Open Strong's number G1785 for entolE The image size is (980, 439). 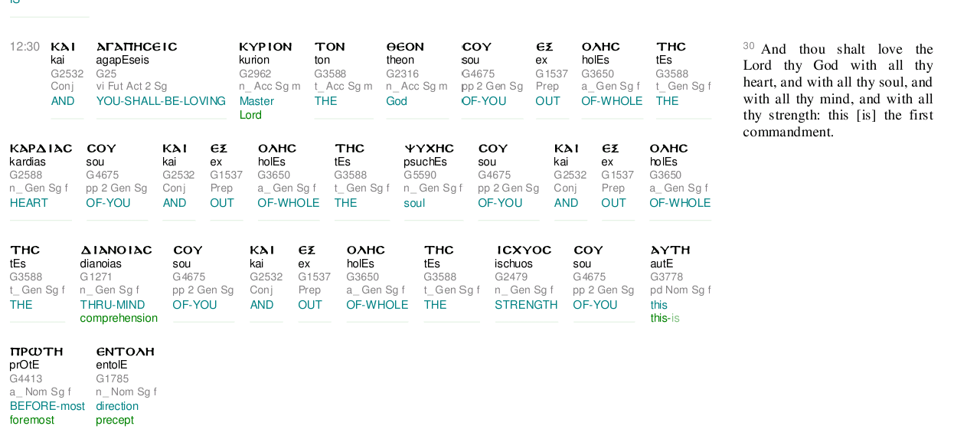113,378
